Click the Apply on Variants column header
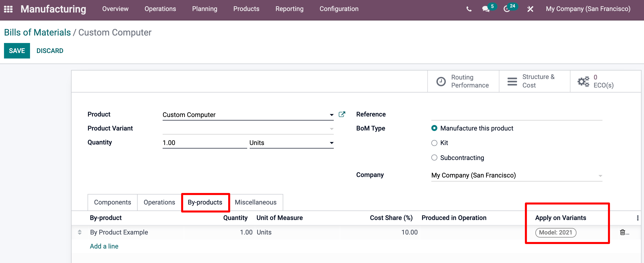Viewport: 644px width, 263px height. coord(561,218)
